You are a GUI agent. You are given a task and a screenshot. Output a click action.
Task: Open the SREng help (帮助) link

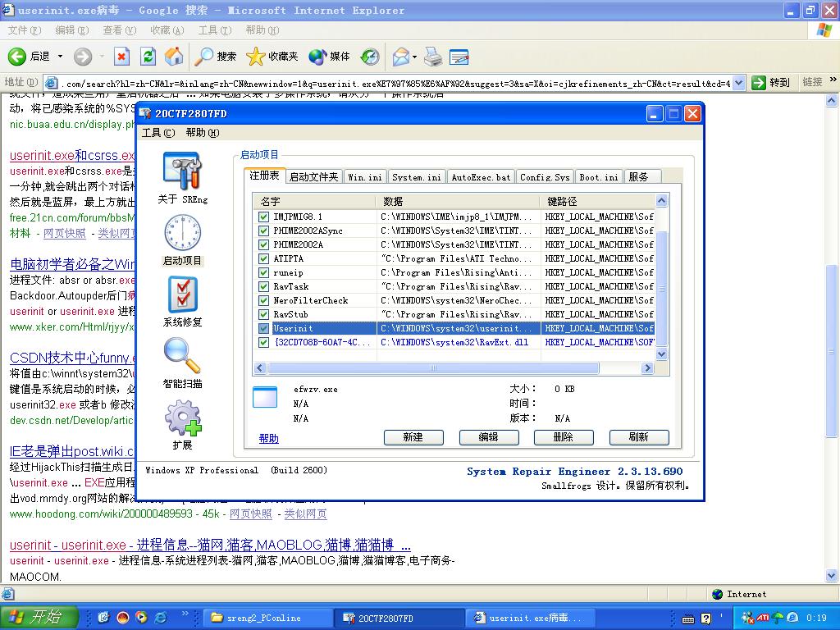pos(268,438)
